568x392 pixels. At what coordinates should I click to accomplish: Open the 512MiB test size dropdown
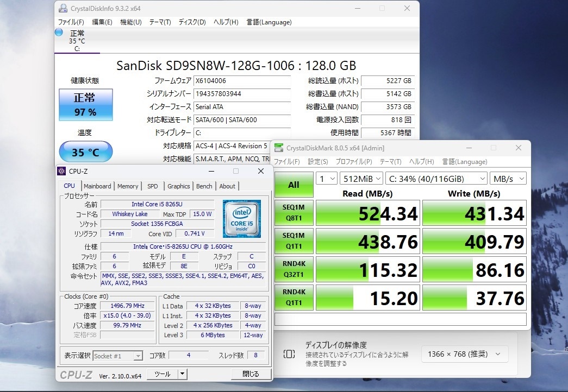(x=361, y=179)
